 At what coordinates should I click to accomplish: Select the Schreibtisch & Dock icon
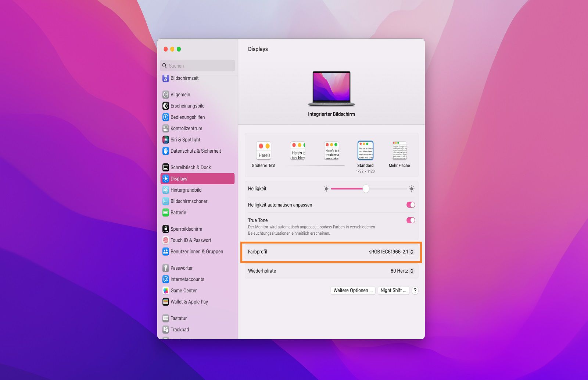point(166,167)
